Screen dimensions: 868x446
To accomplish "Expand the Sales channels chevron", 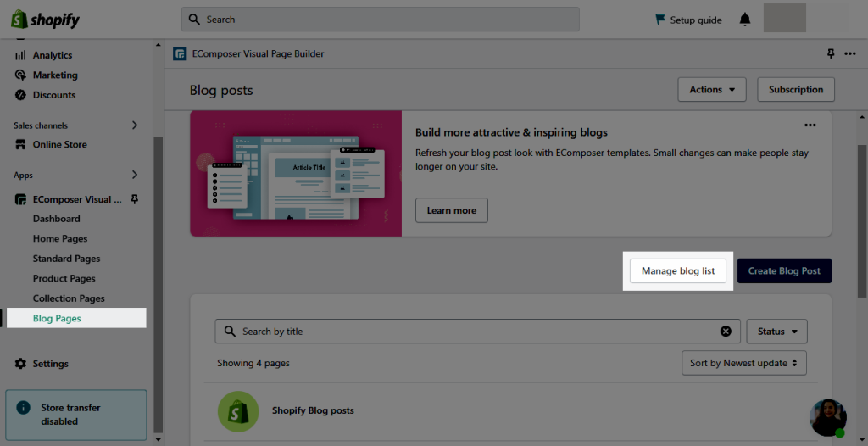I will pyautogui.click(x=135, y=125).
